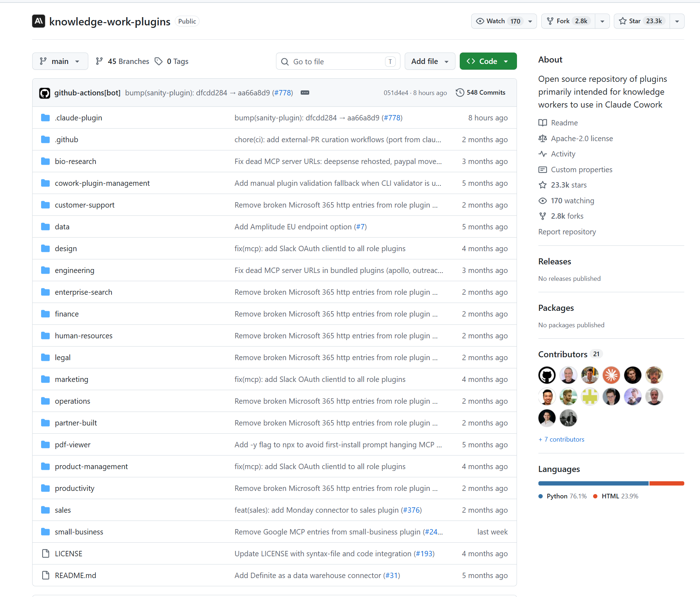Viewport: 700px width, 597px height.
Task: Click the tag icon next to 0 Tags
Action: [158, 61]
